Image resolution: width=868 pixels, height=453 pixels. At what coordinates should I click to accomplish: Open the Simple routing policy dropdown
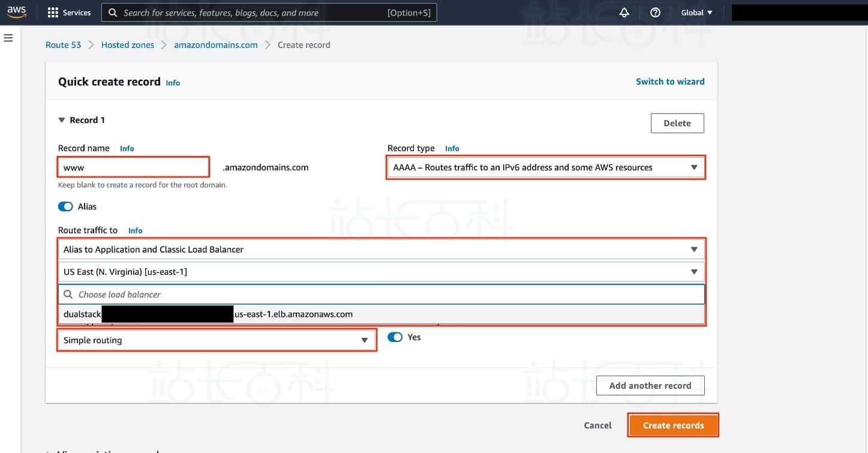tap(217, 340)
